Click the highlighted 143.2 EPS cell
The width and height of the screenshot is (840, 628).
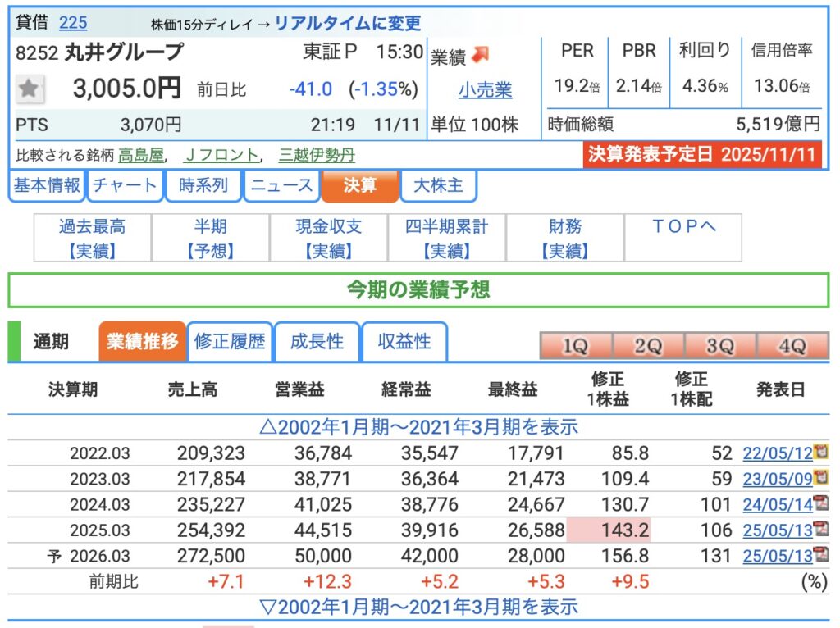tap(609, 530)
